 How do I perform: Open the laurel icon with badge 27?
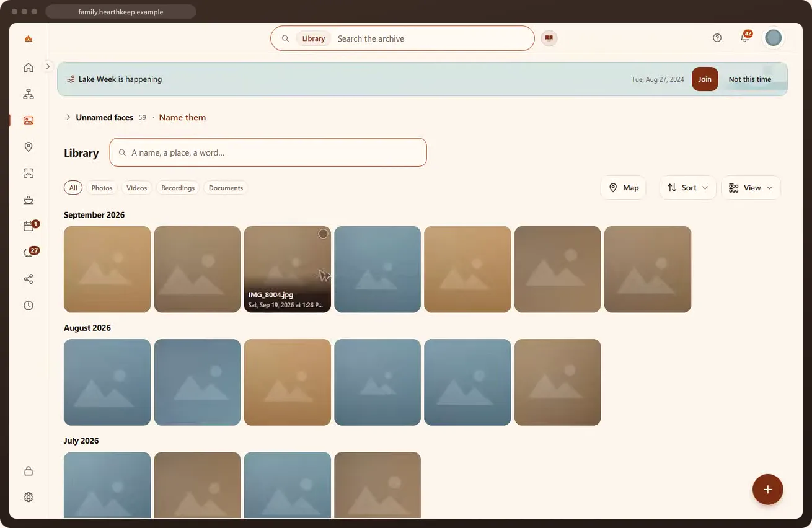tap(29, 253)
